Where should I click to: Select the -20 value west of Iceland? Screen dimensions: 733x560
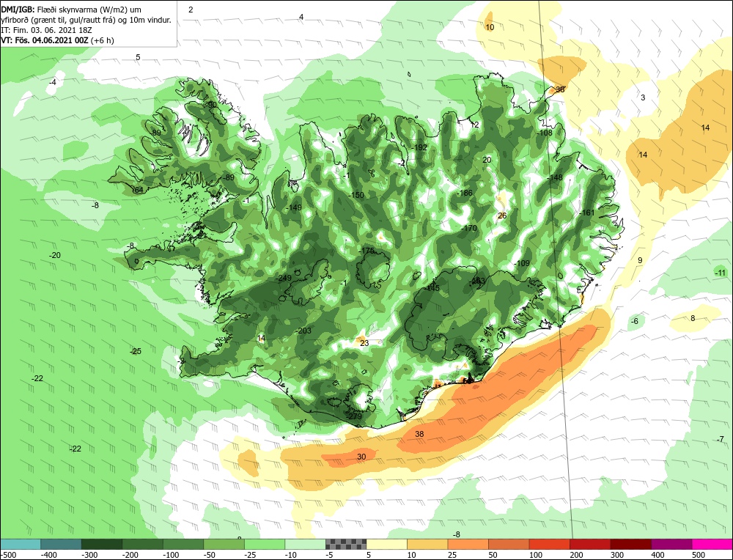(x=55, y=255)
